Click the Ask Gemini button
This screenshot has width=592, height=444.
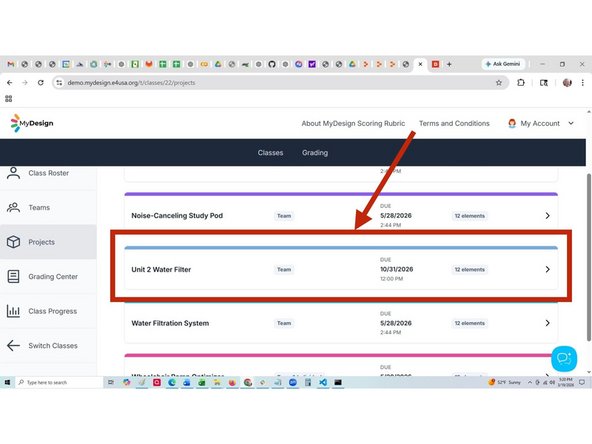tap(503, 64)
